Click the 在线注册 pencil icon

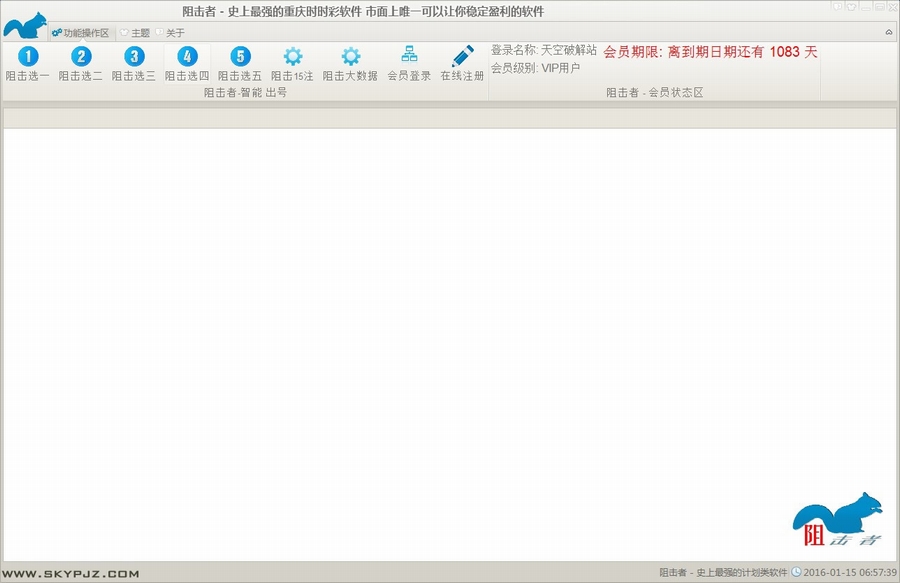click(462, 57)
